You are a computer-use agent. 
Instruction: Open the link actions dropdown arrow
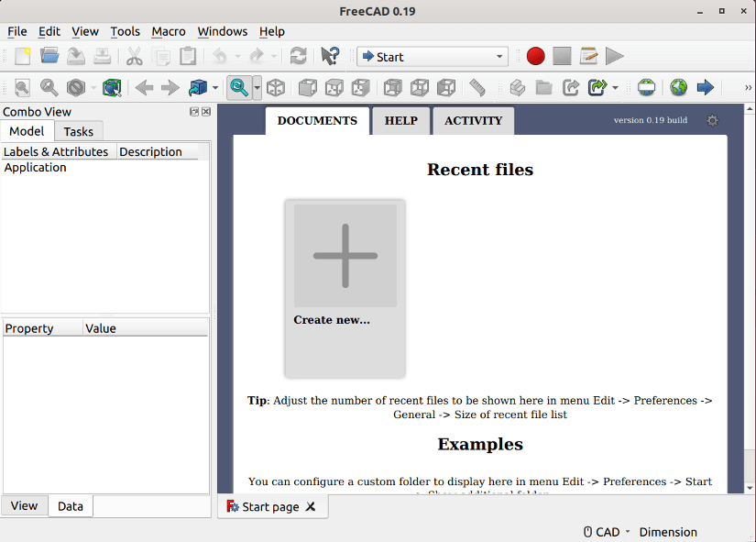coord(615,88)
